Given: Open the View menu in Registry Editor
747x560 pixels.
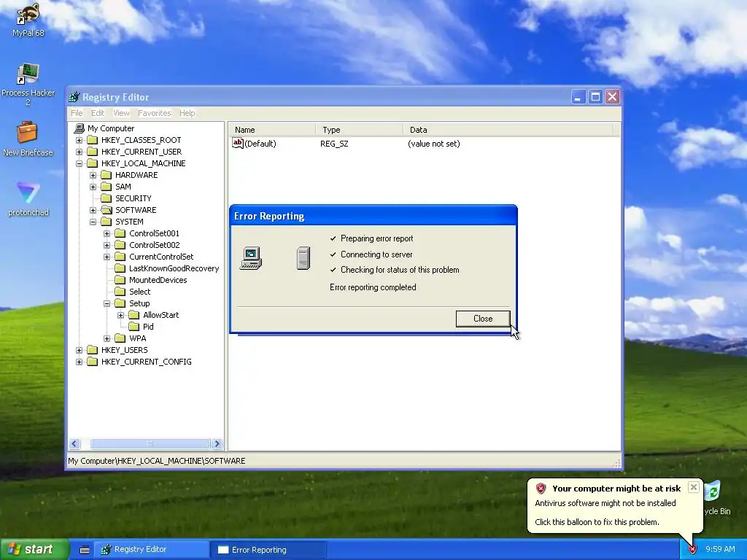Looking at the screenshot, I should [121, 113].
